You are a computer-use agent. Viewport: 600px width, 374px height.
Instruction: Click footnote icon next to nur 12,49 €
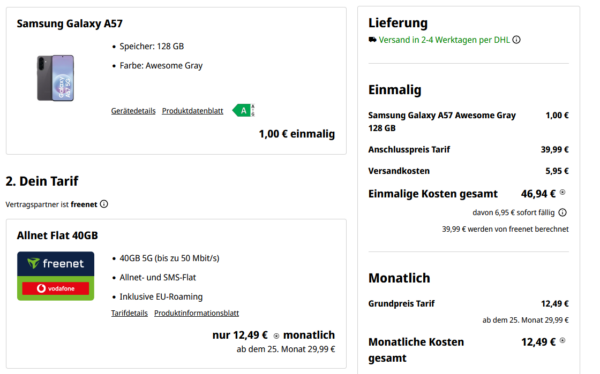pos(276,336)
